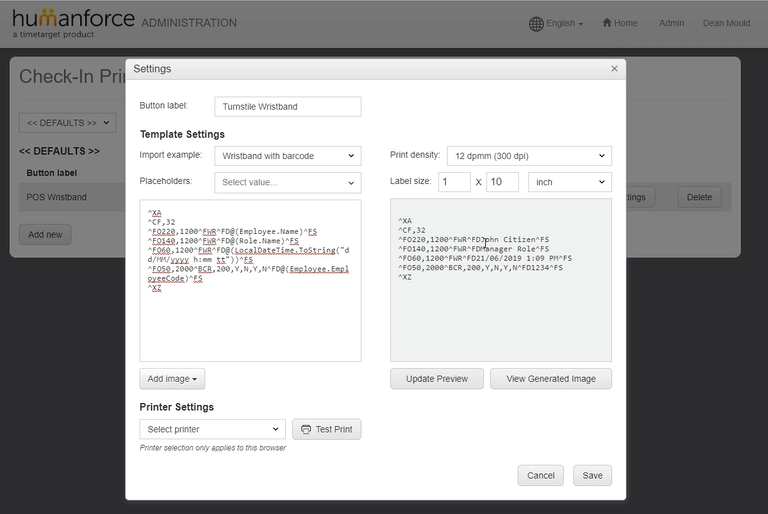Open the English language dropdown

[x=564, y=23]
